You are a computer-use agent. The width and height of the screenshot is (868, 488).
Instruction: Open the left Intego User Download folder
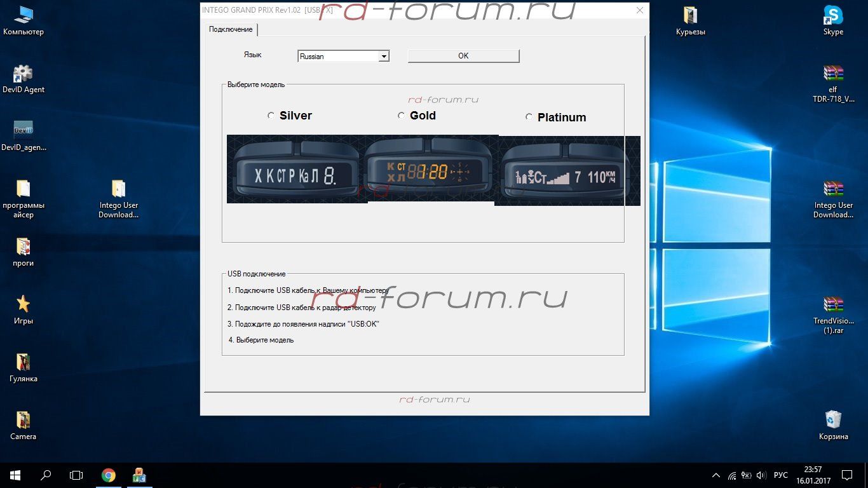click(x=119, y=199)
